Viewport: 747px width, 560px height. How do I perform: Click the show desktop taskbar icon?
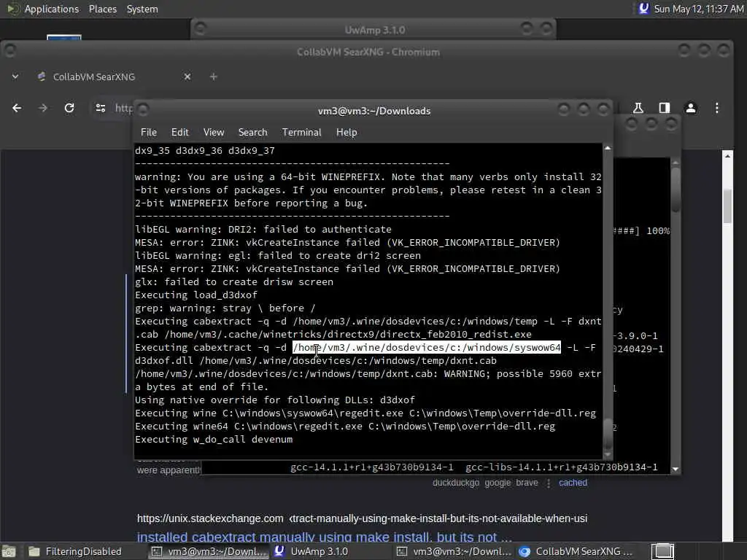pyautogui.click(x=9, y=551)
